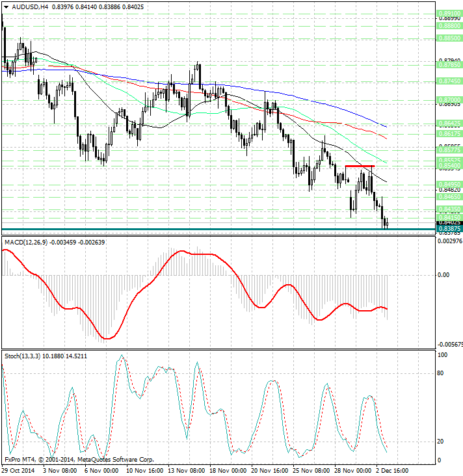
Task: Click the 0.88500 price level label
Action: tap(449, 38)
